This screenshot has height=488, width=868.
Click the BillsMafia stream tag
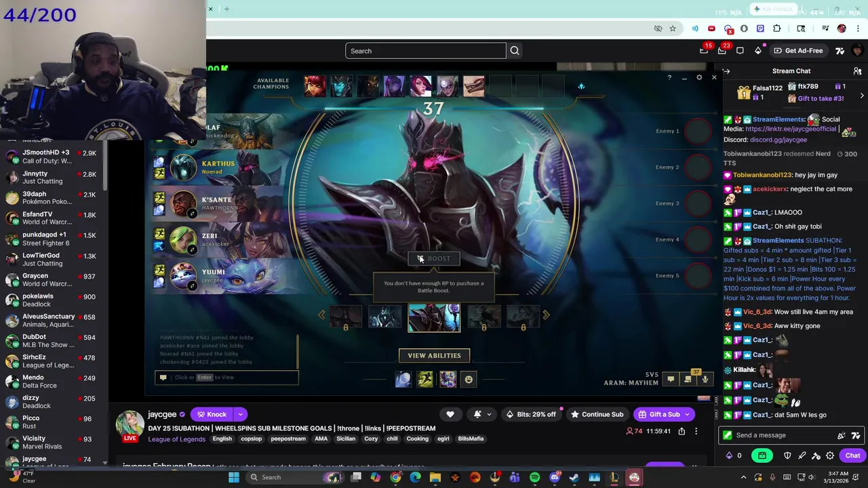point(471,439)
